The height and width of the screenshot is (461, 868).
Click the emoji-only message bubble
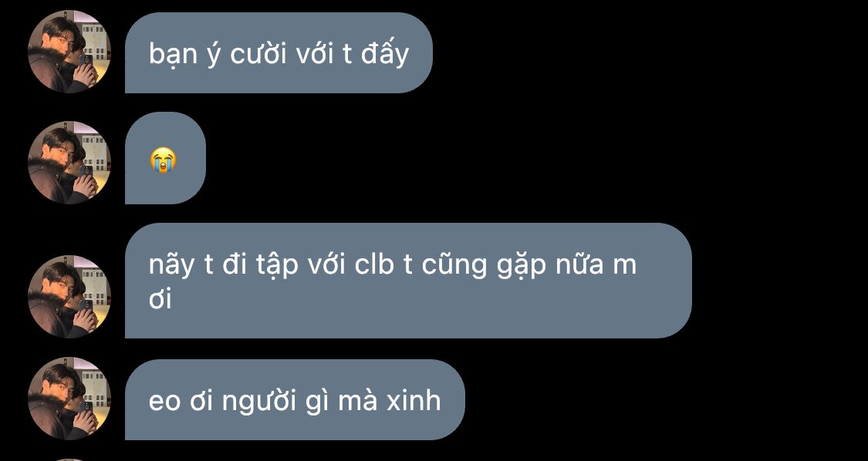click(x=166, y=158)
